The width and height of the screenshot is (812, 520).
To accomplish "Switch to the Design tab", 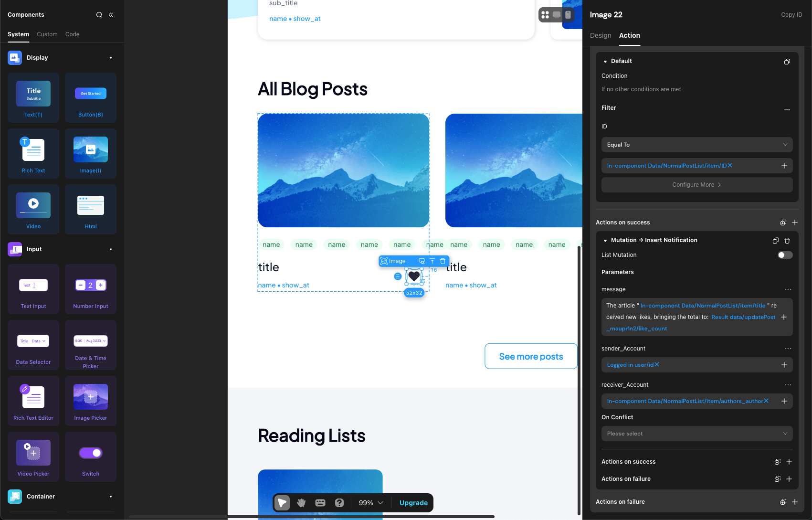I will 600,35.
